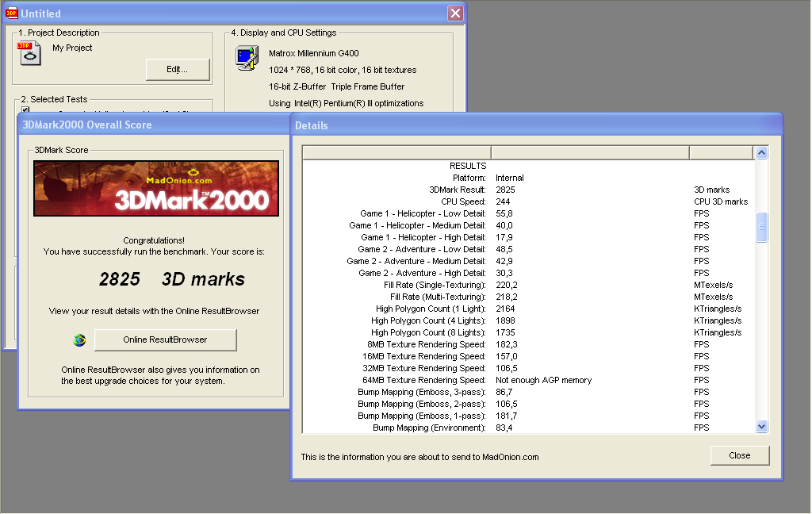
Task: Click the third column header in Details list
Action: click(x=721, y=152)
